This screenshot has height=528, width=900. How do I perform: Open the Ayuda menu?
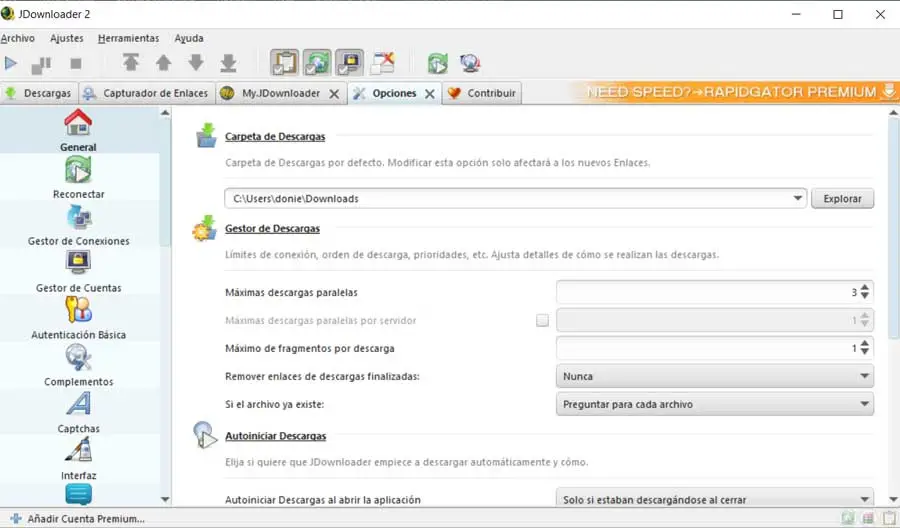tap(189, 38)
